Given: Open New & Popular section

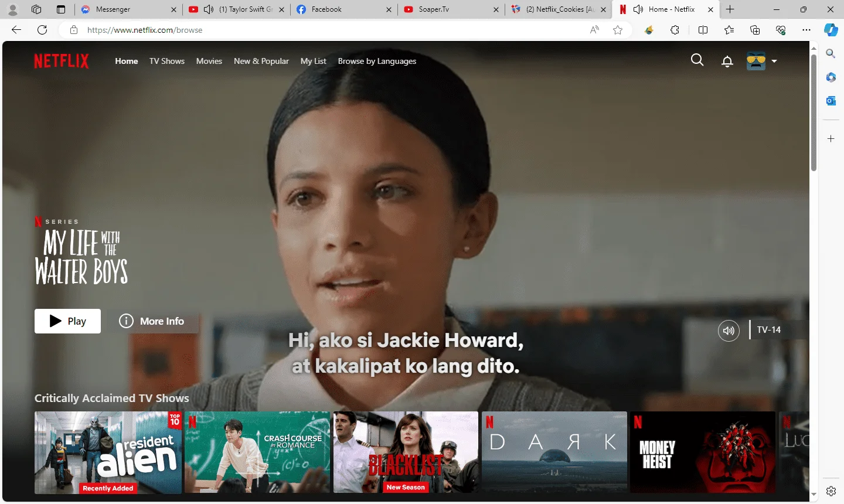Looking at the screenshot, I should pyautogui.click(x=261, y=61).
